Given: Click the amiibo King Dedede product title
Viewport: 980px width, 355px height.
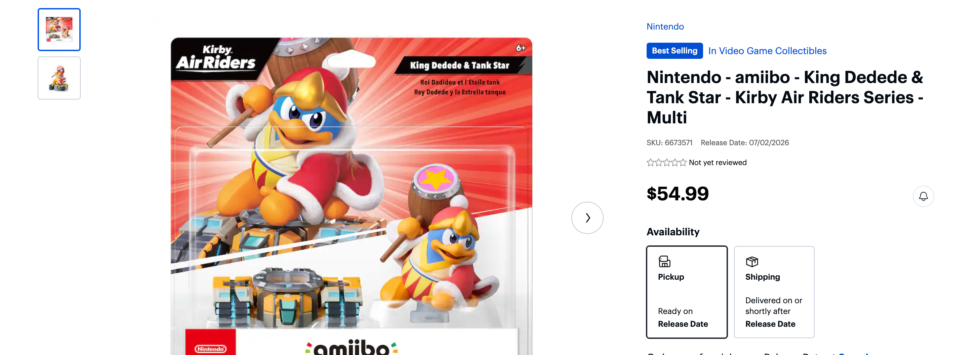Looking at the screenshot, I should pyautogui.click(x=784, y=97).
